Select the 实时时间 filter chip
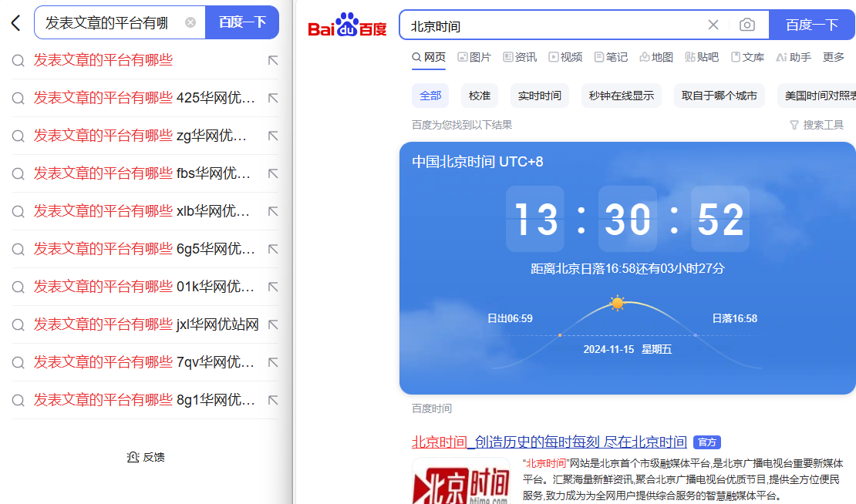The image size is (856, 504). (x=539, y=96)
